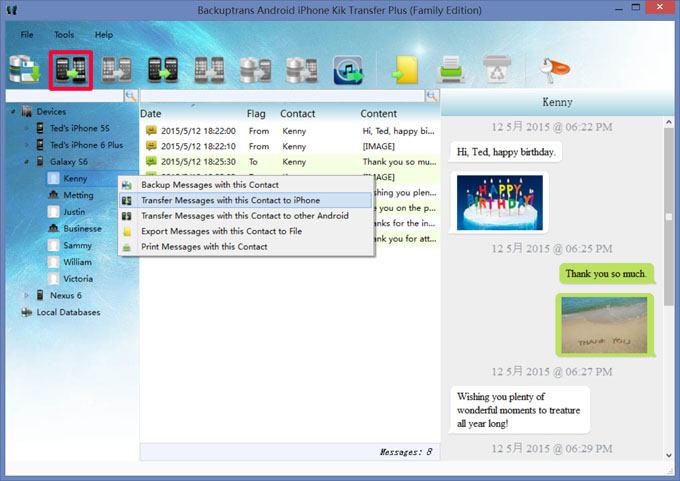This screenshot has width=680, height=481.
Task: Sort messages by the Date column header
Action: coord(151,114)
